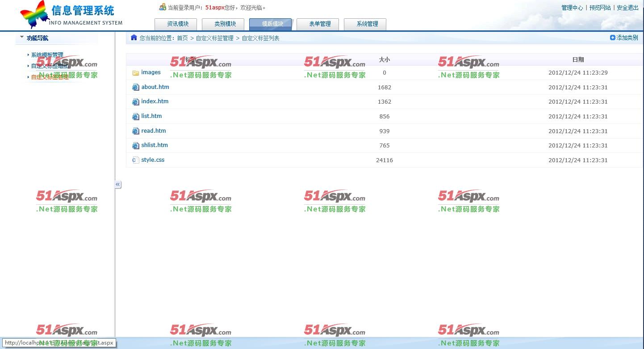Click the date in the about.htm row
This screenshot has height=349, width=644.
coord(578,87)
